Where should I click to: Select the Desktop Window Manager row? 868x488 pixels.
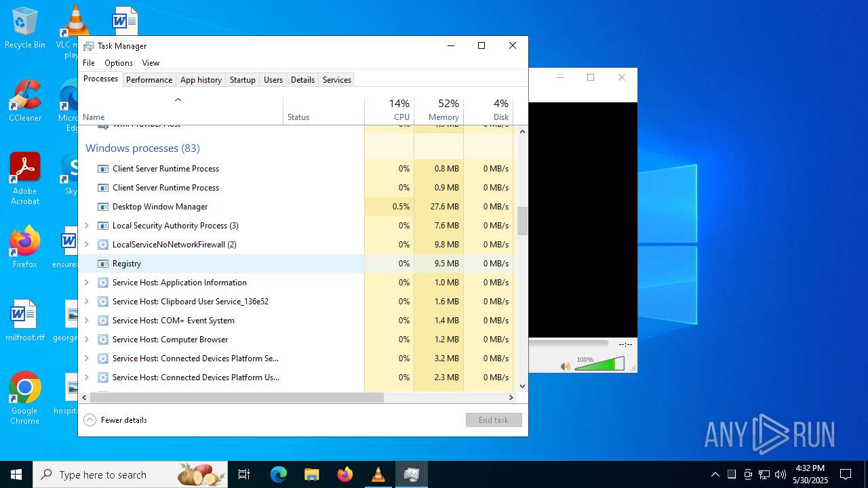tap(298, 207)
